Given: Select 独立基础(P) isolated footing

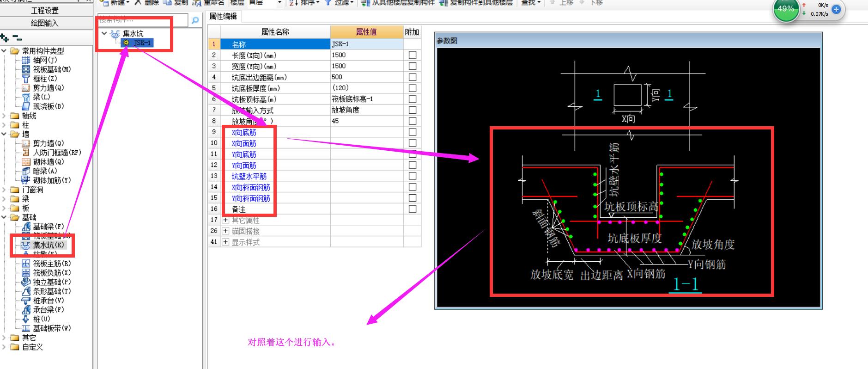Looking at the screenshot, I should pos(52,282).
